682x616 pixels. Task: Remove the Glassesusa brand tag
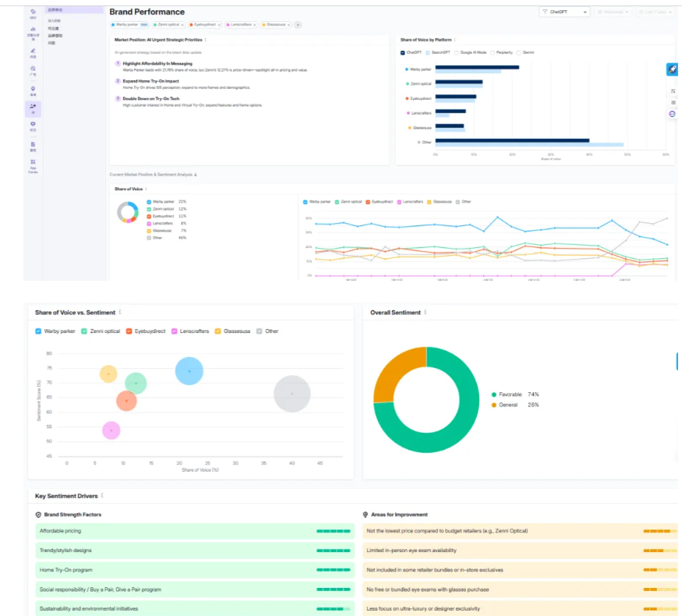pyautogui.click(x=289, y=25)
